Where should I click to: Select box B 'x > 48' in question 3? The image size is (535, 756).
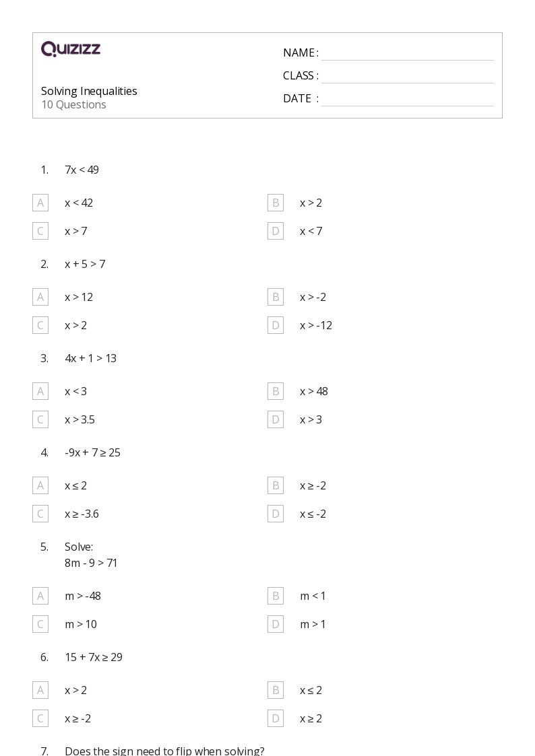tap(276, 391)
